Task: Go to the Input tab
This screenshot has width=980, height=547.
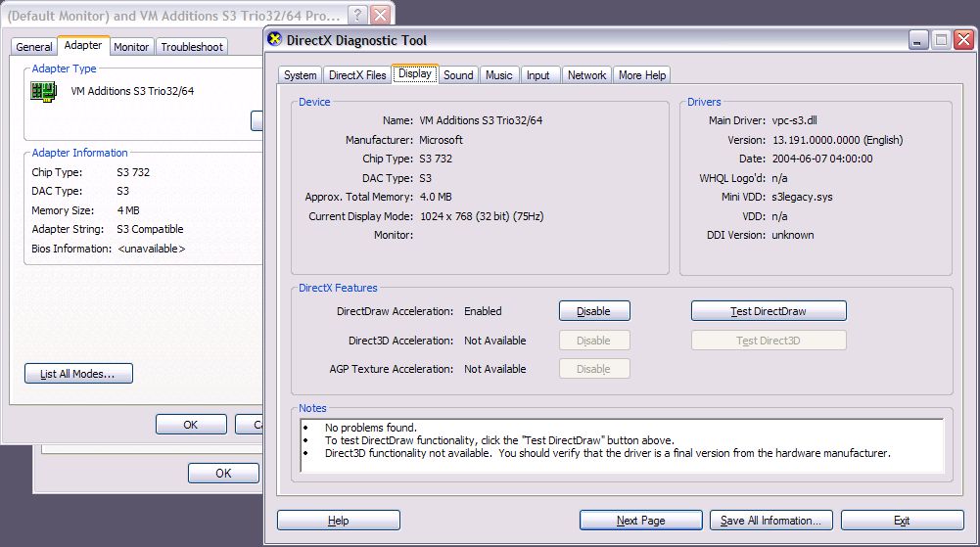Action: (x=538, y=75)
